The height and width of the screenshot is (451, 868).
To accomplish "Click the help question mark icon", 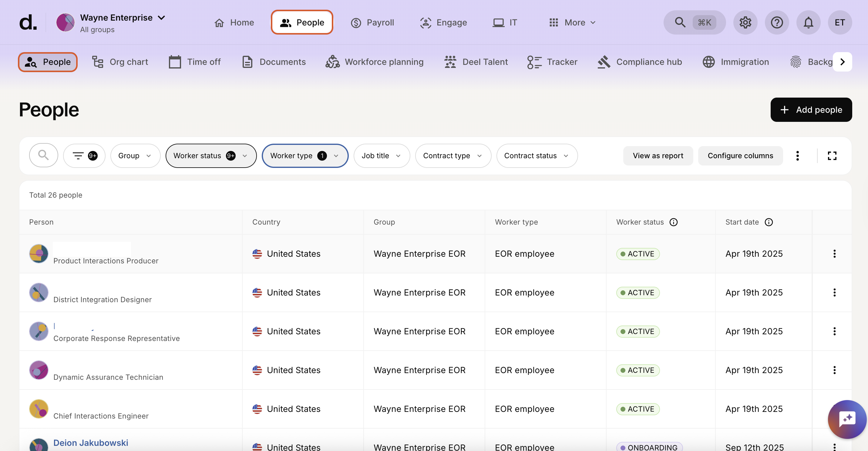I will (777, 22).
